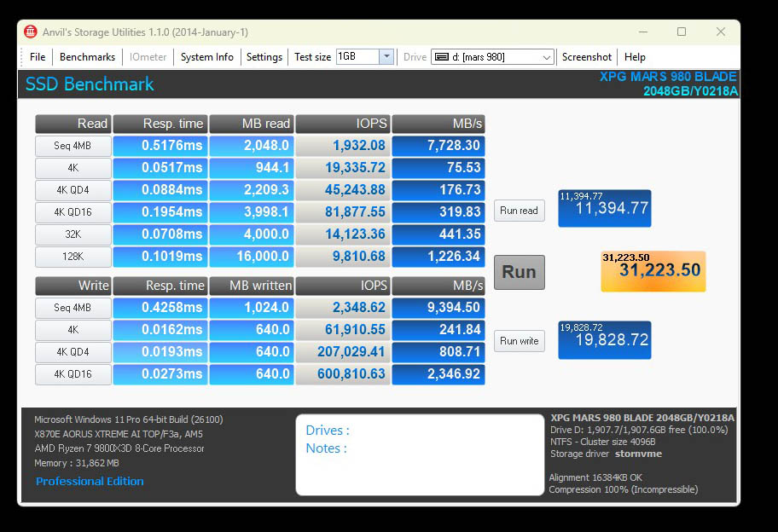Select the 128K read test button
This screenshot has height=532, width=778.
[x=73, y=257]
